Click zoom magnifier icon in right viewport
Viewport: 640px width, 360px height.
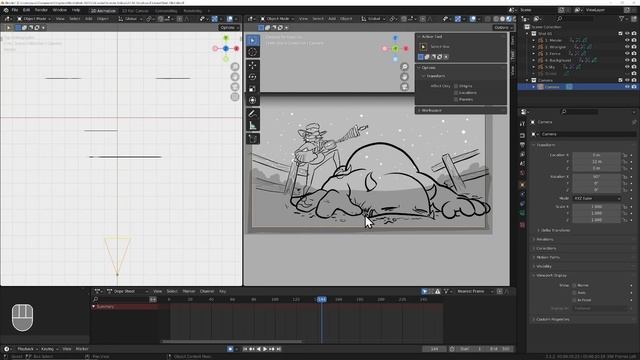404,67
